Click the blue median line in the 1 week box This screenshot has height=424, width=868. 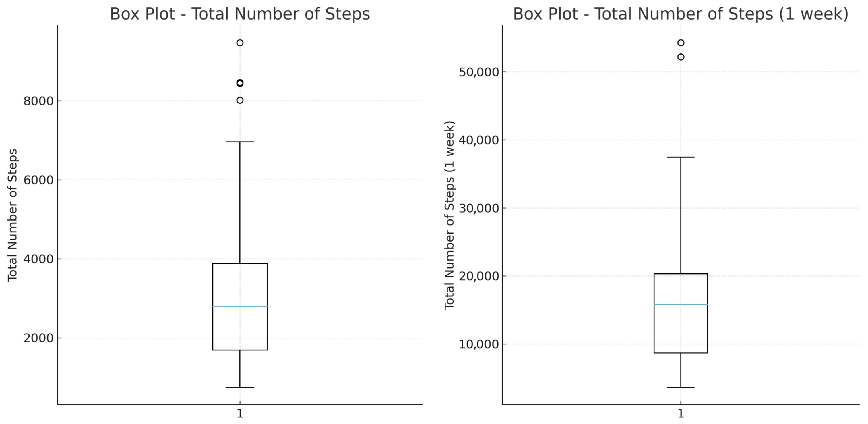(x=681, y=304)
